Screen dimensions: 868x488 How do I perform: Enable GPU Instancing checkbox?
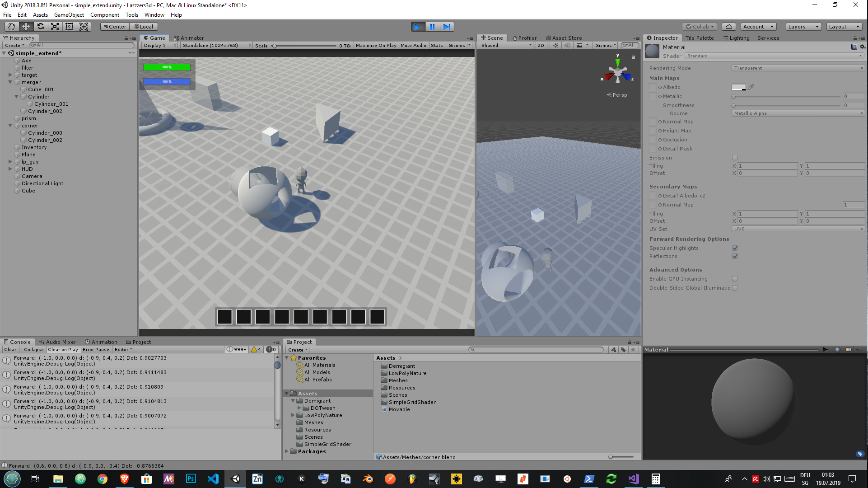pos(735,279)
